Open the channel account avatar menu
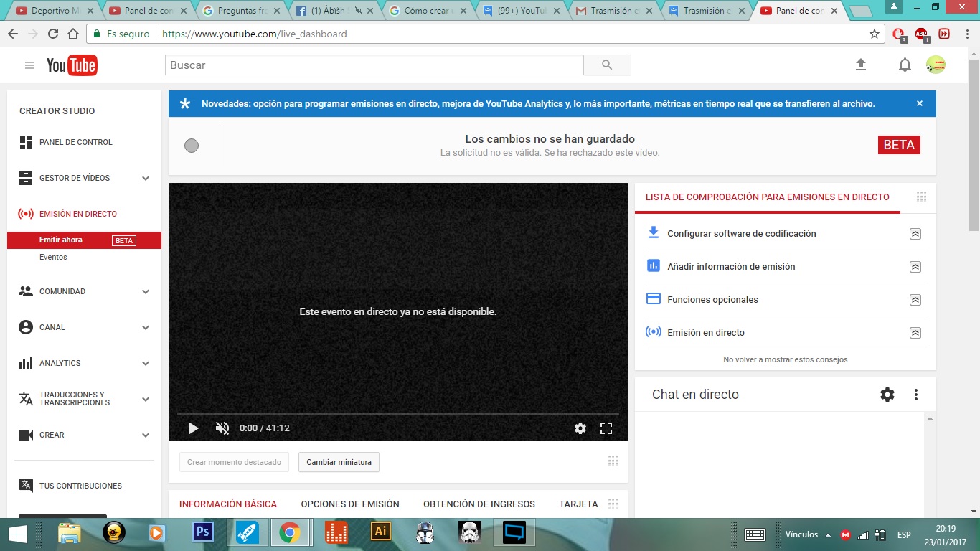 tap(936, 65)
